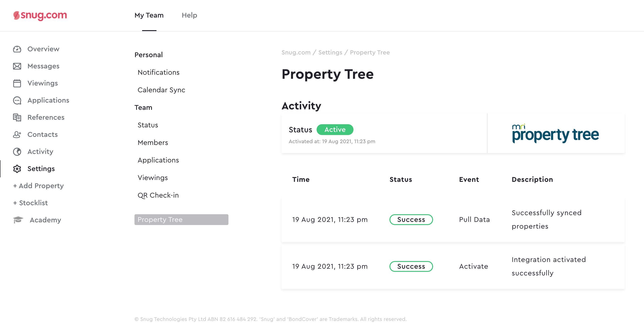Open the Help tab
Image resolution: width=644 pixels, height=329 pixels.
189,15
